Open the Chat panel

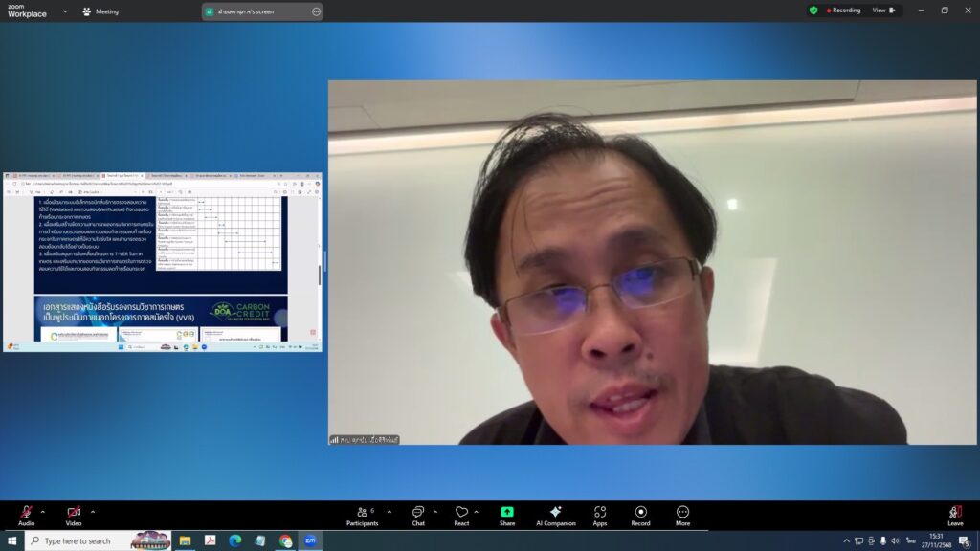pos(418,514)
